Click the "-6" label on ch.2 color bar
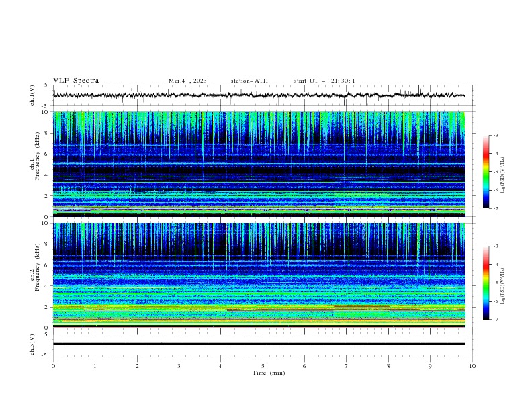This screenshot has height=411, width=532. pos(495,301)
